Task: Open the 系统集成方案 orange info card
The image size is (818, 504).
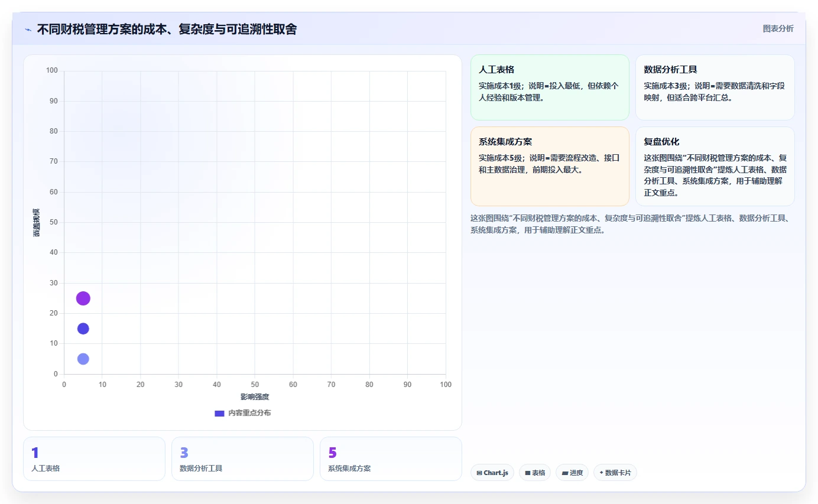Action: coord(550,166)
